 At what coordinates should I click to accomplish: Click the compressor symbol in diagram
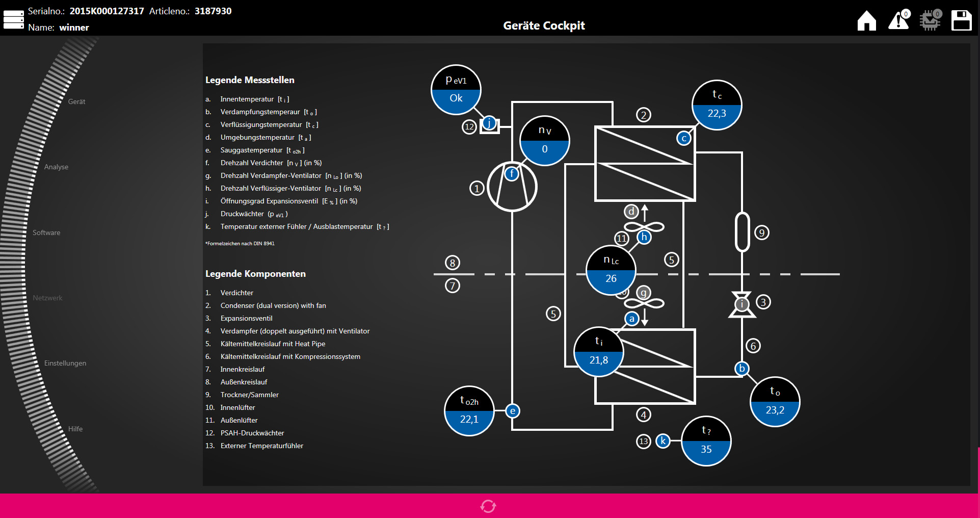512,187
